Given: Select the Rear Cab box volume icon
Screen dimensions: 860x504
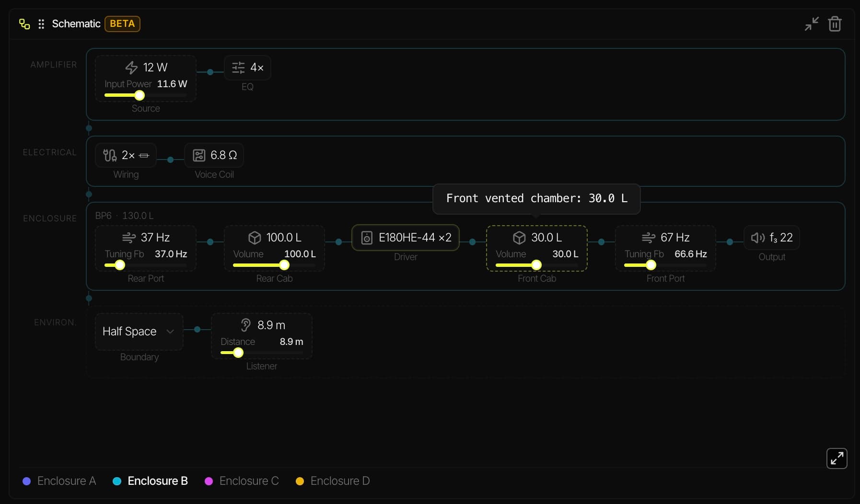Looking at the screenshot, I should point(255,237).
